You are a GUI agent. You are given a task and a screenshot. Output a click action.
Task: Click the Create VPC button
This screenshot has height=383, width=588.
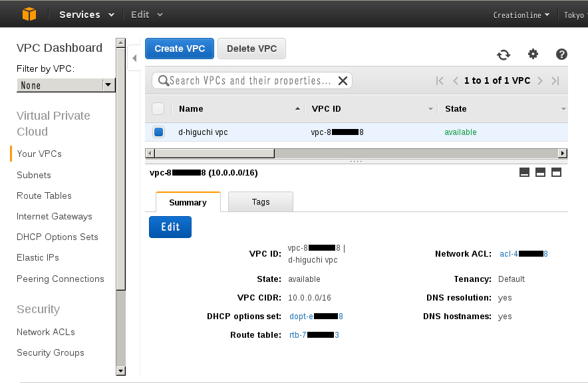coord(180,49)
